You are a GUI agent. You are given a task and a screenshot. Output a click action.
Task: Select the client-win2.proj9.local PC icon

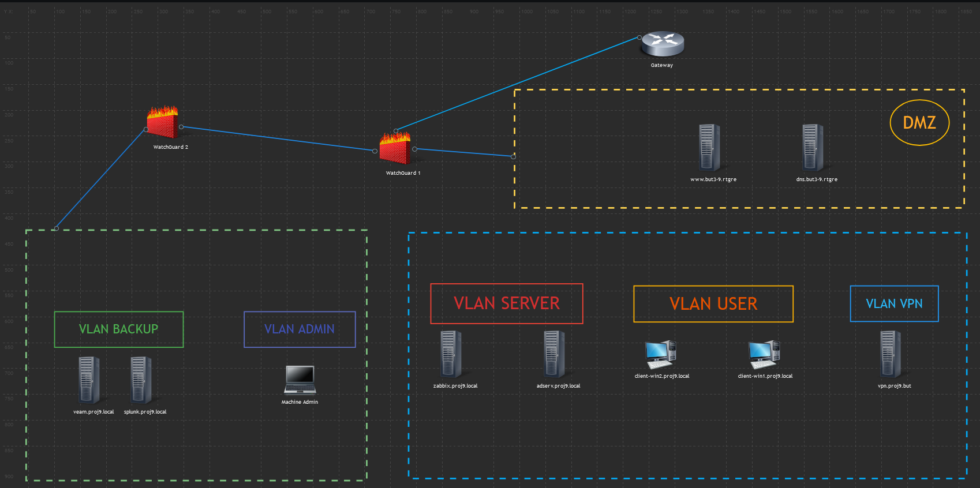(x=661, y=355)
